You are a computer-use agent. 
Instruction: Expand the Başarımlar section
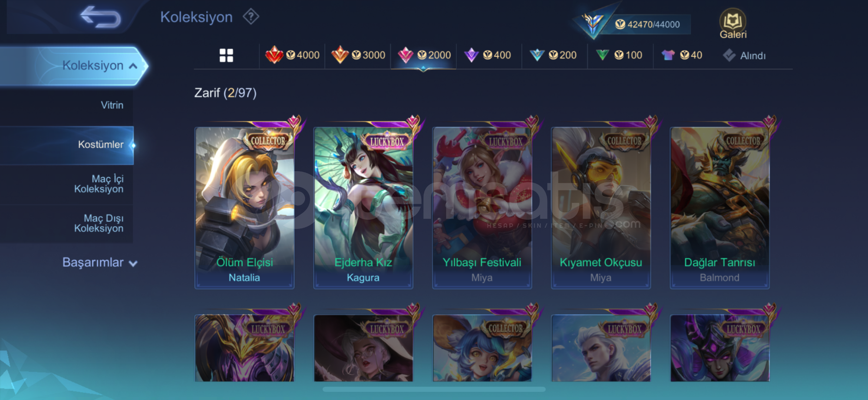100,263
